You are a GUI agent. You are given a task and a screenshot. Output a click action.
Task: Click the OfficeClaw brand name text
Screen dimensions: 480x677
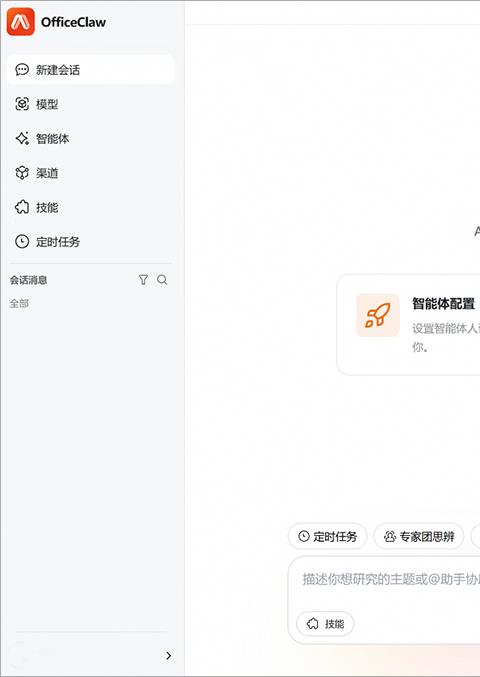[73, 22]
